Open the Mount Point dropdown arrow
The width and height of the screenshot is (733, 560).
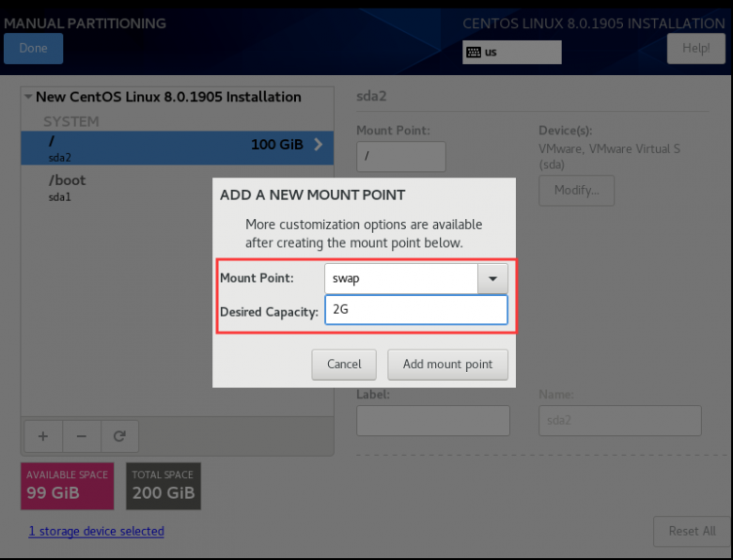(492, 279)
